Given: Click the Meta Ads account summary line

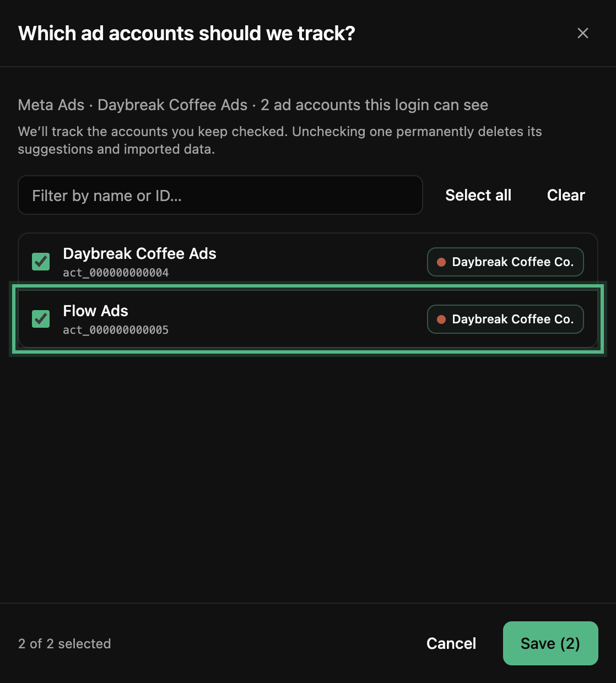Looking at the screenshot, I should (253, 105).
